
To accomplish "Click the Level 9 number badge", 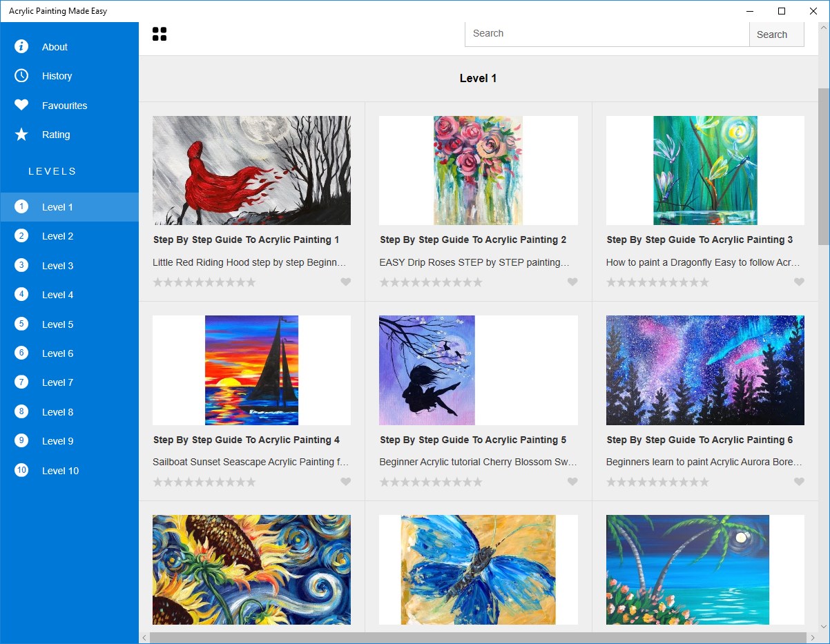I will coord(21,440).
